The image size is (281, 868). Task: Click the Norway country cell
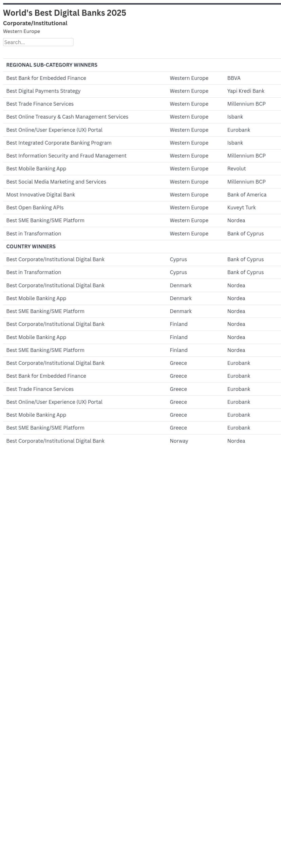(179, 441)
